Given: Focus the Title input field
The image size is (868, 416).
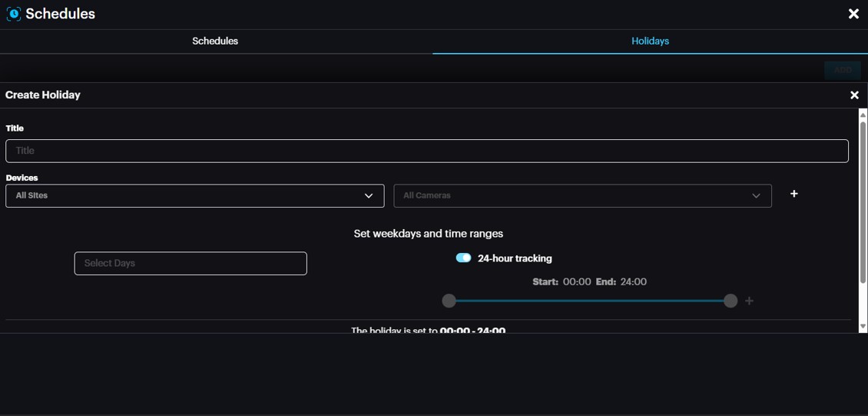Looking at the screenshot, I should pyautogui.click(x=426, y=151).
